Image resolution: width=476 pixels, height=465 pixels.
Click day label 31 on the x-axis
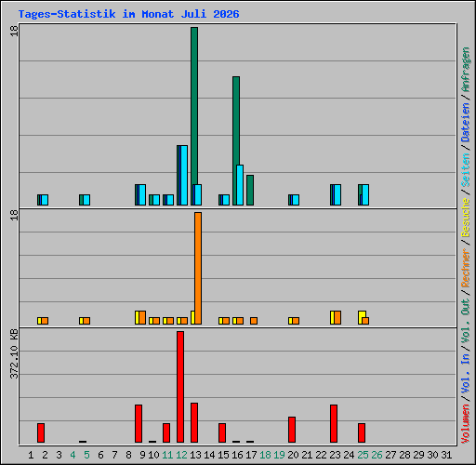(446, 455)
